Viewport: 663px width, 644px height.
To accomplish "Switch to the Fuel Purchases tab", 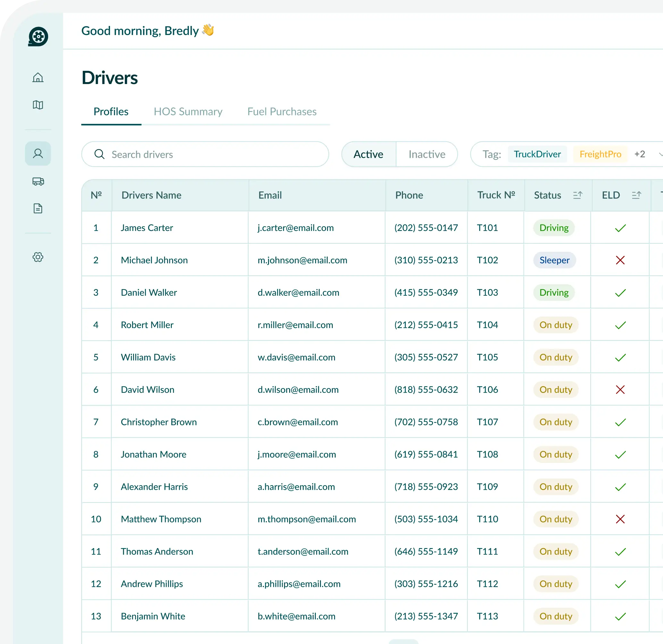I will tap(282, 112).
